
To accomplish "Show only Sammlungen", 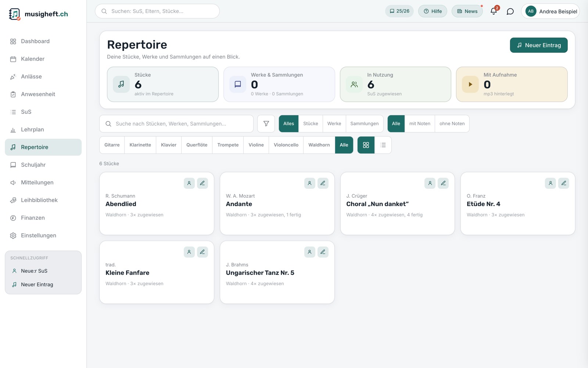I will coord(364,124).
